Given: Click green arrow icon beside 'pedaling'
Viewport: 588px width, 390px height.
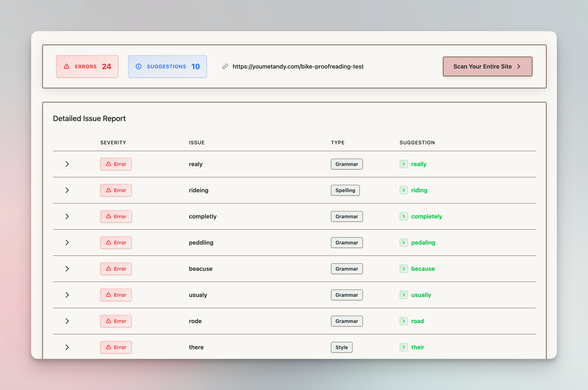Looking at the screenshot, I should [x=404, y=243].
